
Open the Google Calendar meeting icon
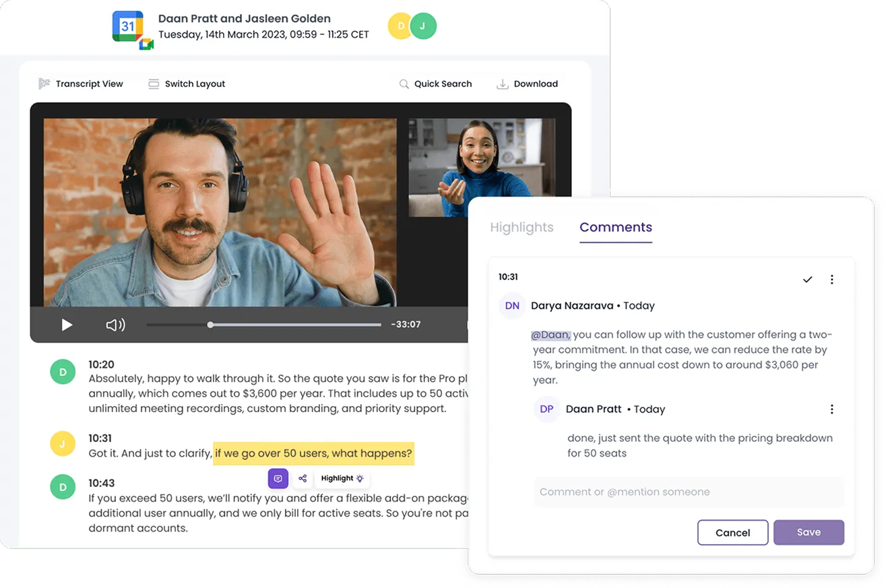(x=128, y=26)
